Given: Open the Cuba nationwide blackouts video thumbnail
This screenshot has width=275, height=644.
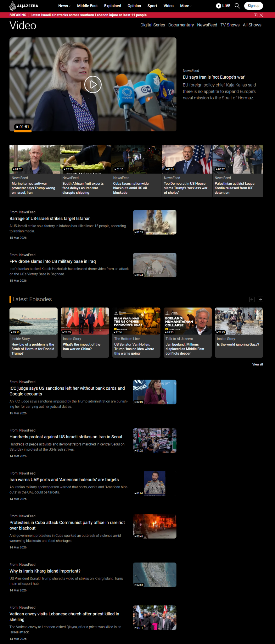Looking at the screenshot, I should (136, 159).
